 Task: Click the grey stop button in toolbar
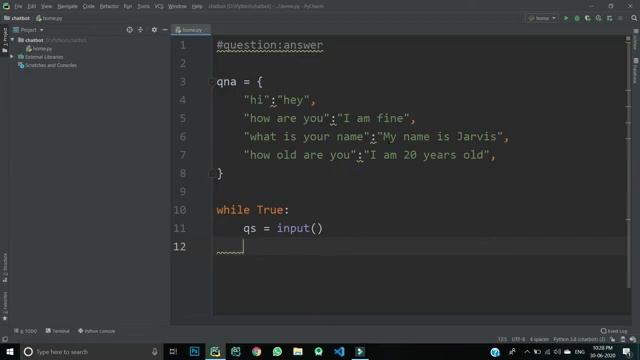(x=620, y=18)
